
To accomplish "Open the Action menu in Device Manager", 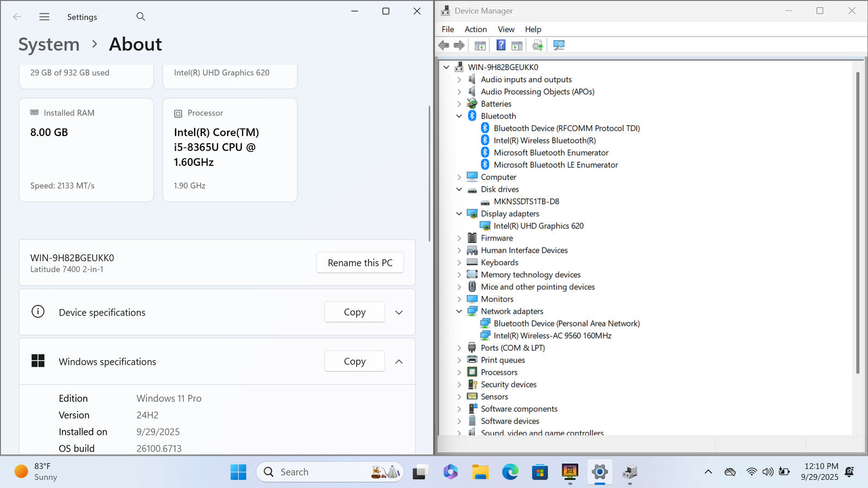I will tap(475, 29).
